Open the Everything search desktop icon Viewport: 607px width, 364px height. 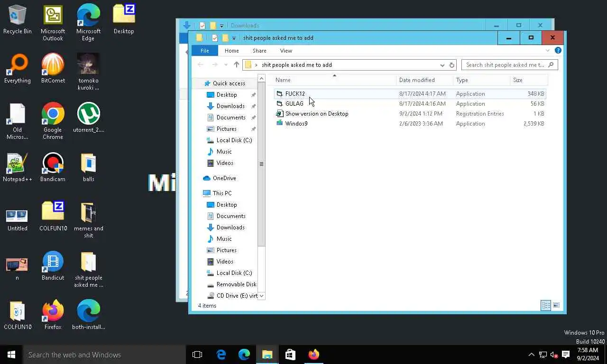(18, 69)
